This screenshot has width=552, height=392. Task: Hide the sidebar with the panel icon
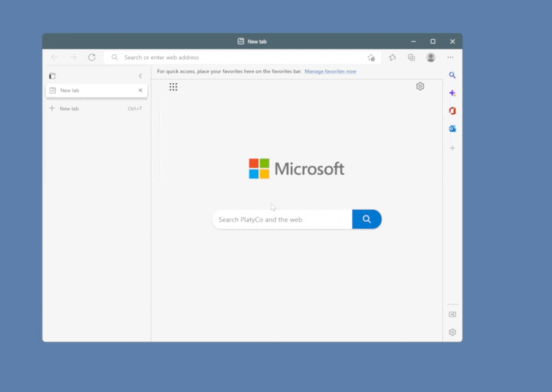point(453,314)
